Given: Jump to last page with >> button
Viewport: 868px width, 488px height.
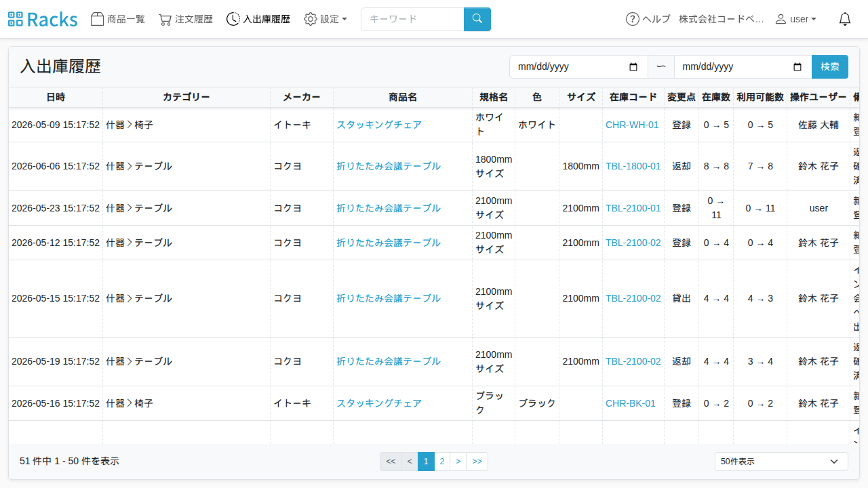Looking at the screenshot, I should (x=477, y=462).
